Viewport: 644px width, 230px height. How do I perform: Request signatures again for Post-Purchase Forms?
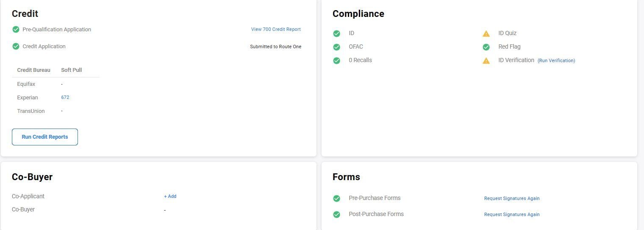[x=512, y=214]
